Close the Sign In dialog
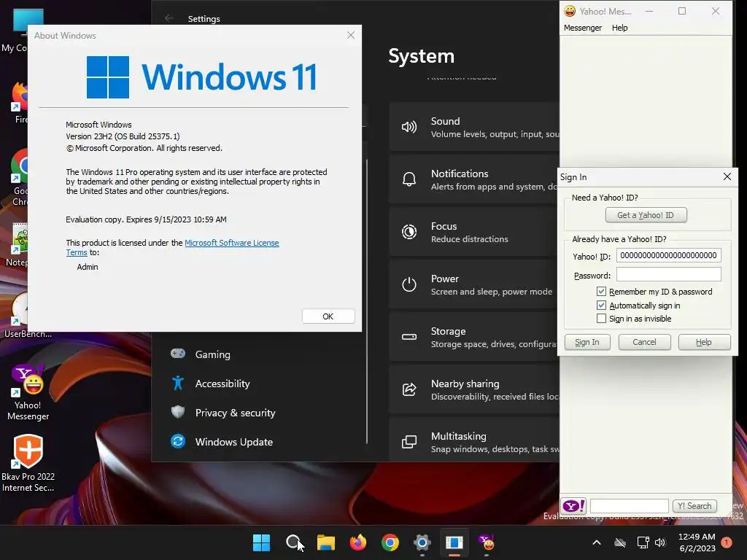747x560 pixels. tap(727, 176)
